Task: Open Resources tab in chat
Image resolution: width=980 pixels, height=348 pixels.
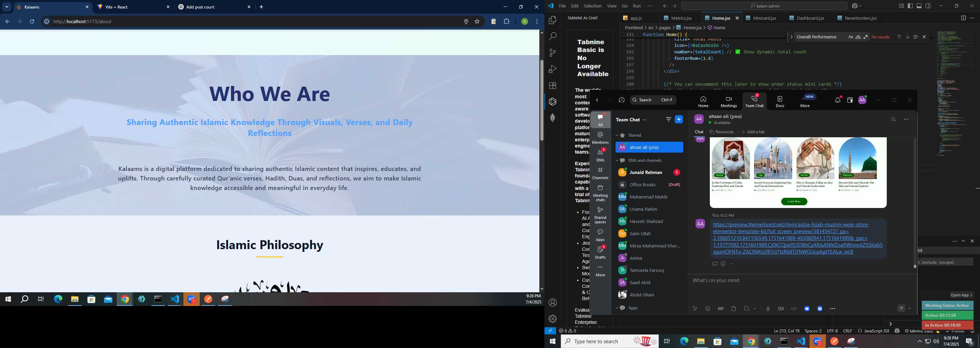Action: 722,132
